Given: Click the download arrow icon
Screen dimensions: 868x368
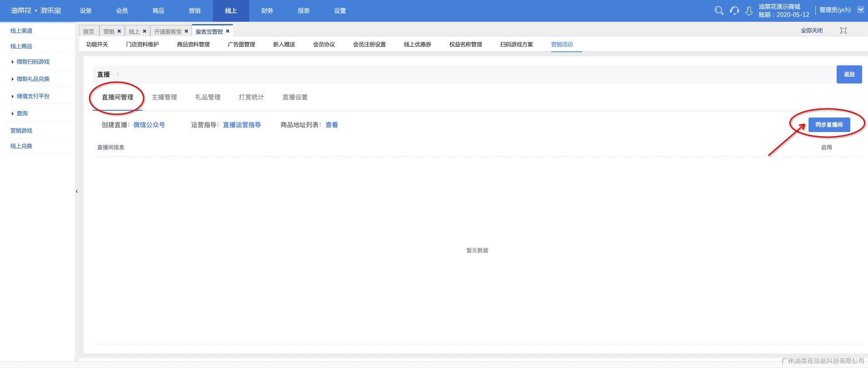Looking at the screenshot, I should click(749, 10).
